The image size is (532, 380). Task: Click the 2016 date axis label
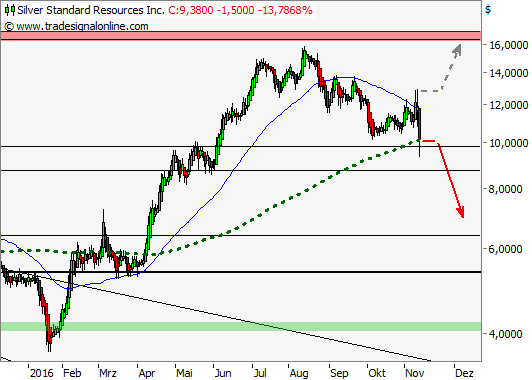click(x=41, y=373)
